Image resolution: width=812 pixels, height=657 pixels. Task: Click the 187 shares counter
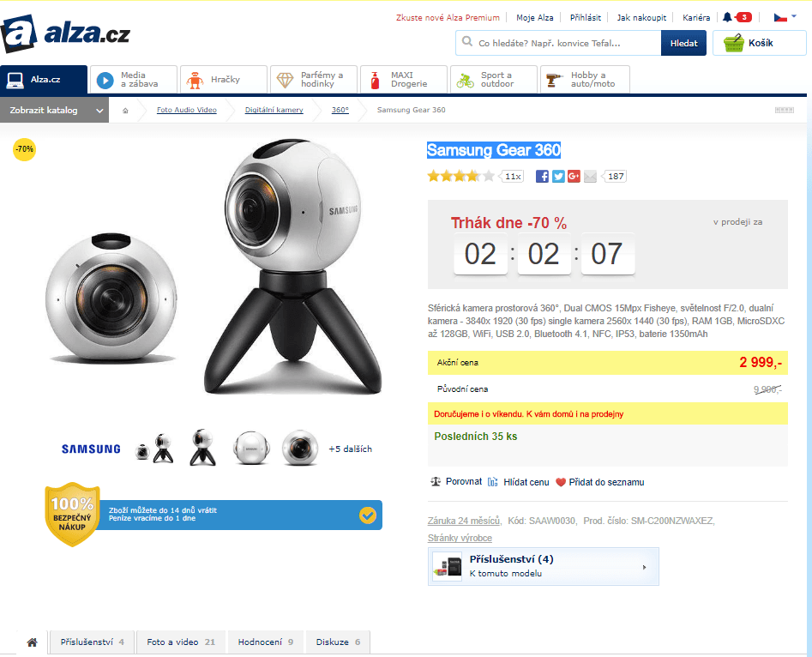click(615, 176)
